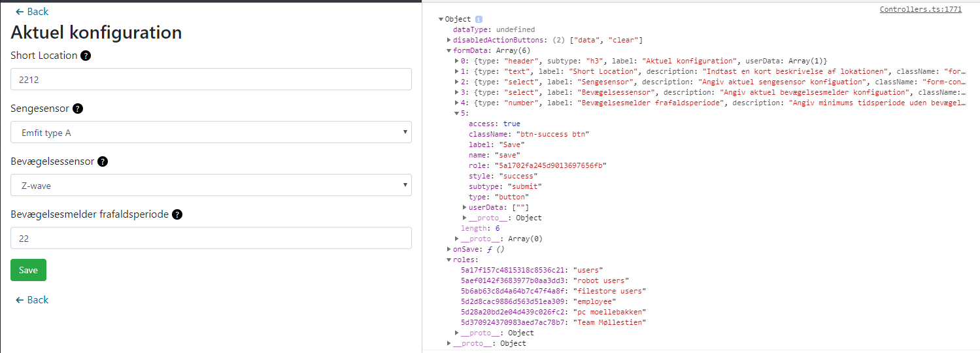Click the role entry "Team Møllestien"
This screenshot has height=353, width=980.
click(x=553, y=323)
